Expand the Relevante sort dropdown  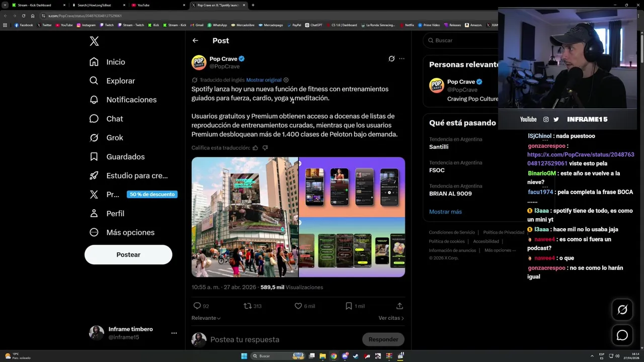(206, 318)
